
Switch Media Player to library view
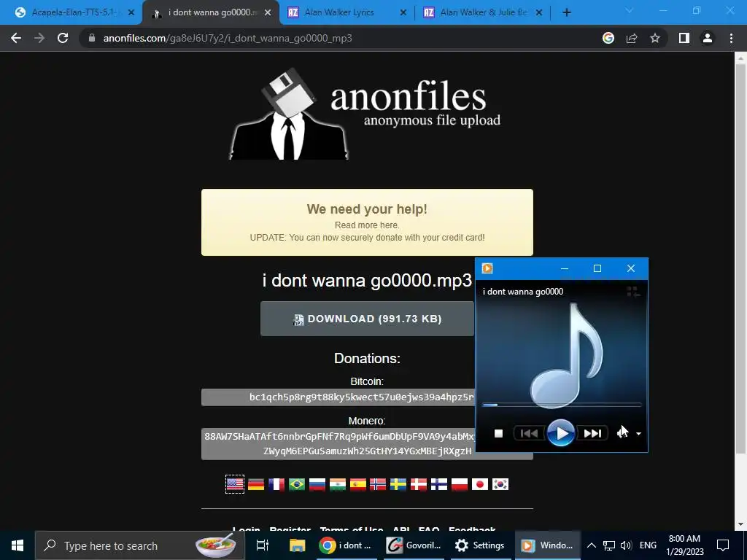tap(633, 292)
